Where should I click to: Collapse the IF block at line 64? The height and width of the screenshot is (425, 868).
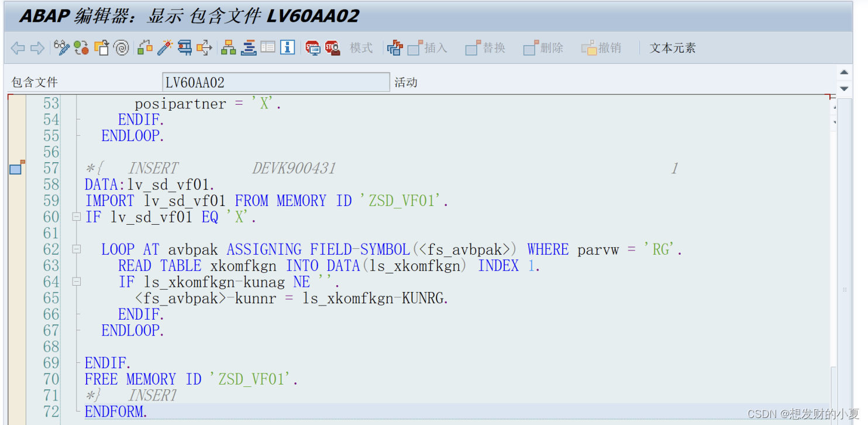pos(77,282)
